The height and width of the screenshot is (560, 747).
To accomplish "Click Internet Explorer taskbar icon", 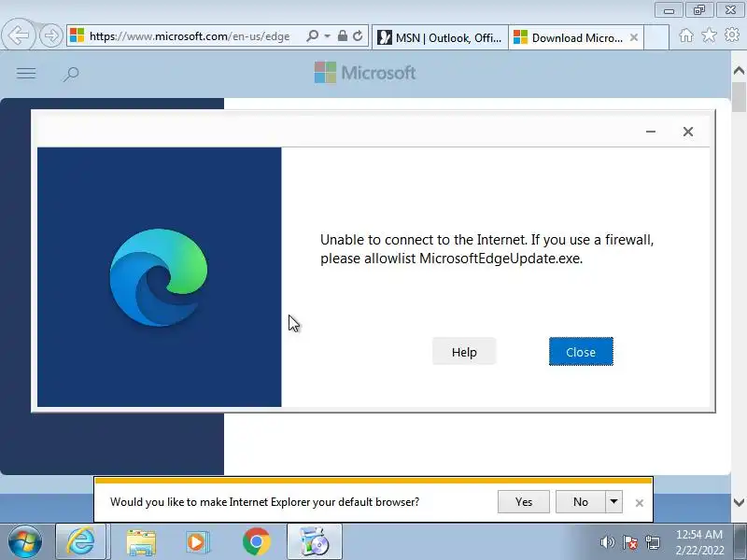I will click(80, 542).
